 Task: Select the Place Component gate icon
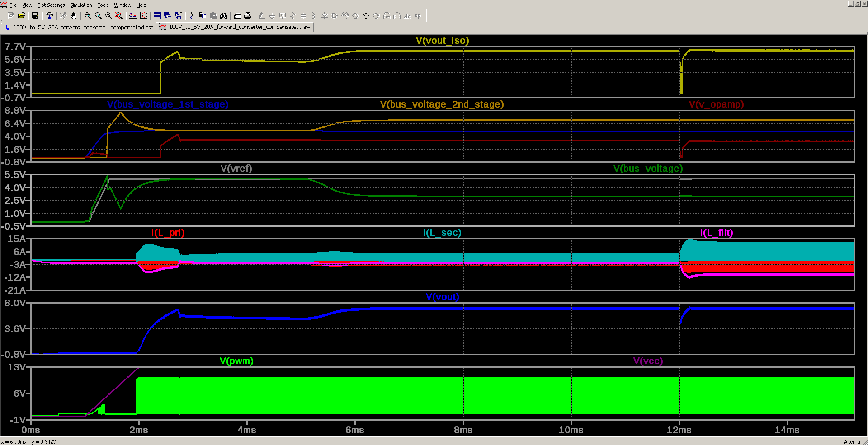[335, 16]
